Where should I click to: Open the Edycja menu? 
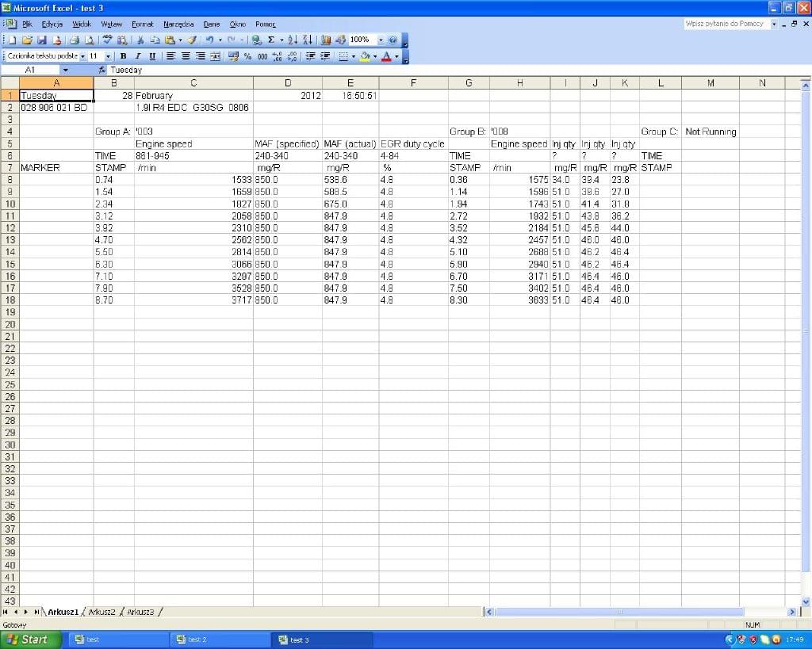[x=52, y=25]
